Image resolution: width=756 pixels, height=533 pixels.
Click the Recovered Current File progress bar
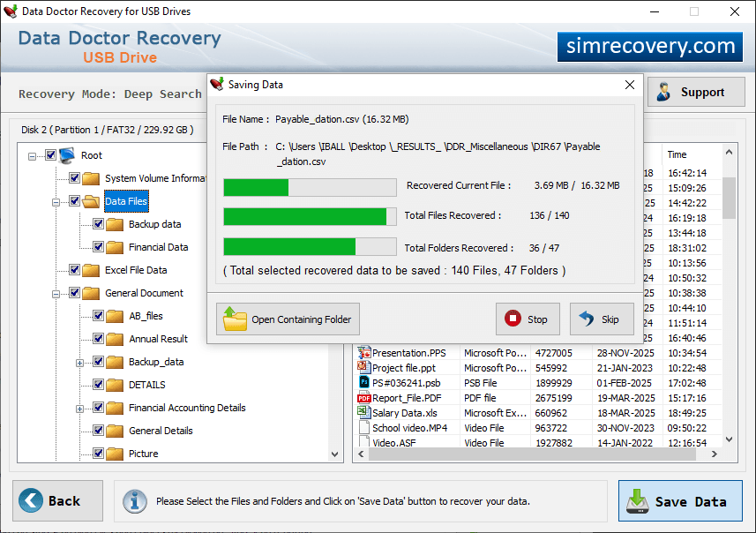[310, 187]
